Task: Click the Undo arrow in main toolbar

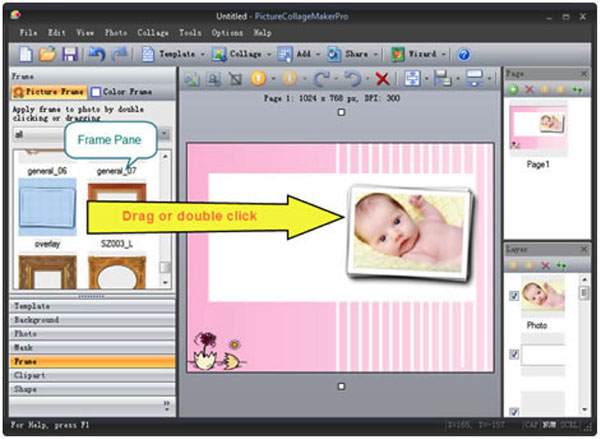Action: [x=97, y=54]
